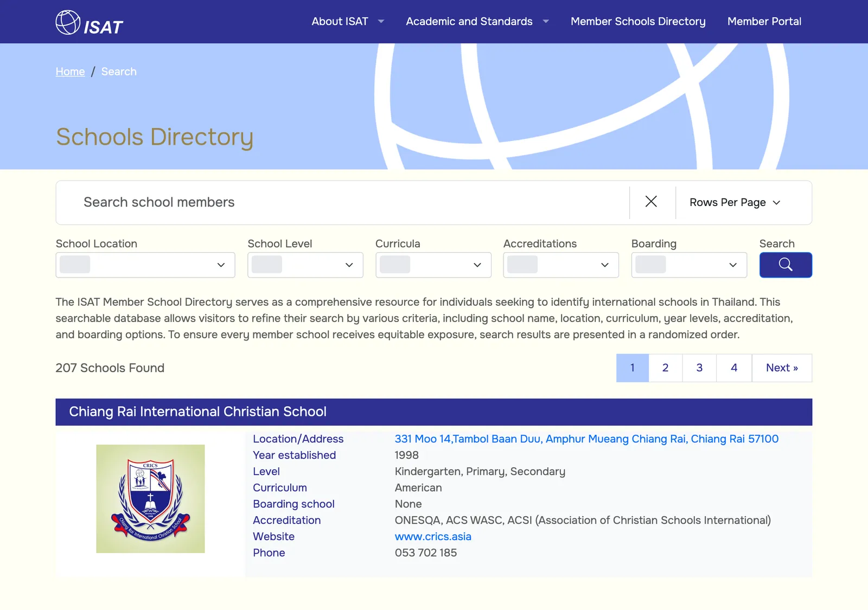Click the ISAT globe logo
This screenshot has height=610, width=868.
89,23
